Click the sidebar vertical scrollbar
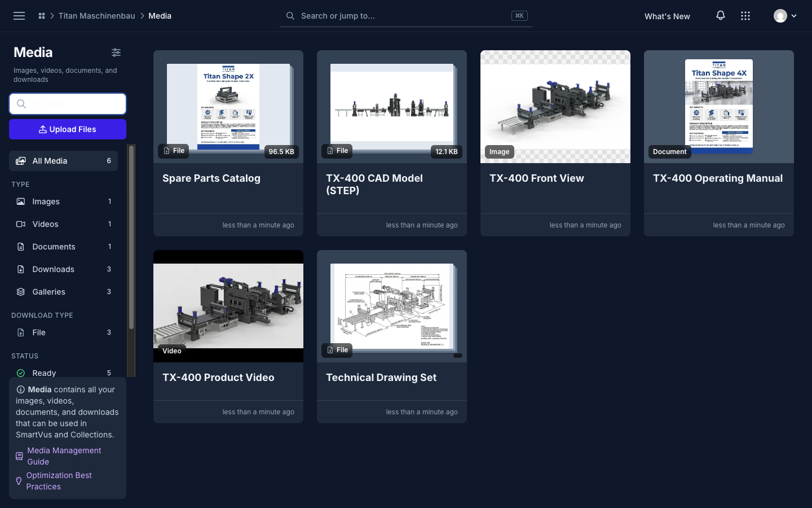 coord(131,237)
